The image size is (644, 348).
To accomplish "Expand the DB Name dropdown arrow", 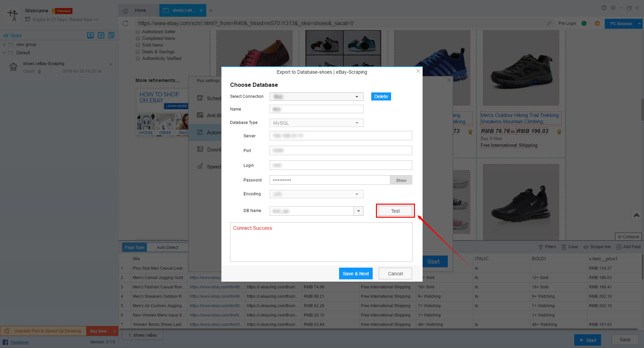I will [x=359, y=211].
